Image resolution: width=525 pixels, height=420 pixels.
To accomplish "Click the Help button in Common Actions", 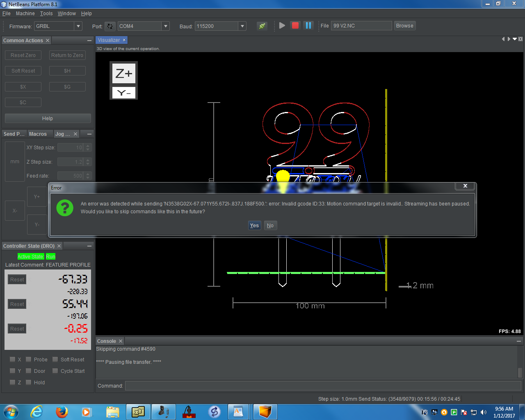I will pos(48,119).
